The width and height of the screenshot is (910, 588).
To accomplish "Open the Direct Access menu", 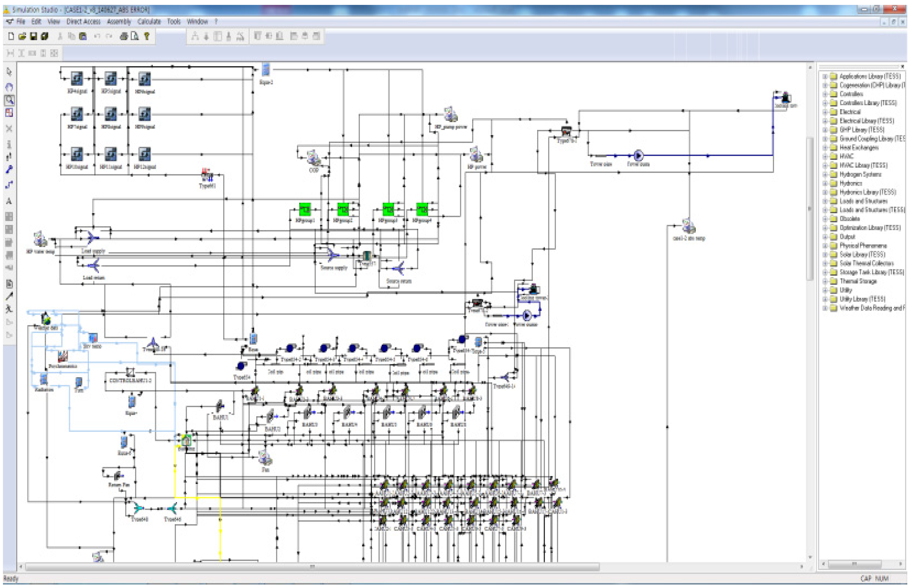I will [83, 22].
